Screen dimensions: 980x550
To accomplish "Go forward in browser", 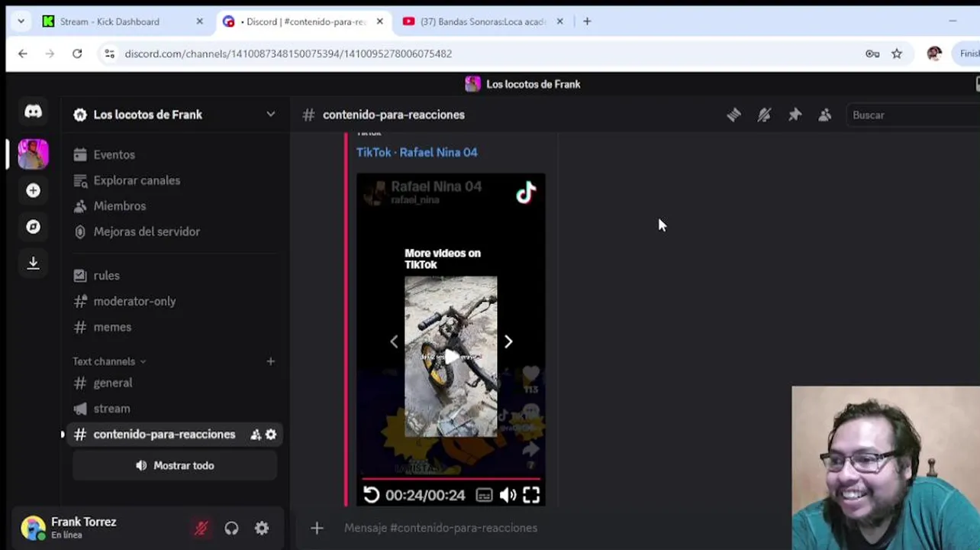I will (x=50, y=53).
